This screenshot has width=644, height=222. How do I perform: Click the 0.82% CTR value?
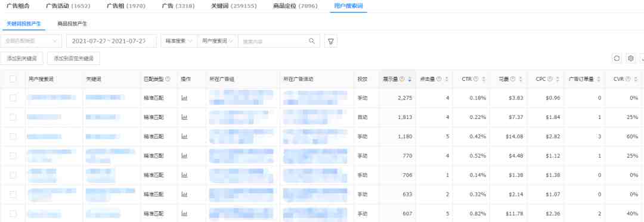tap(478, 214)
